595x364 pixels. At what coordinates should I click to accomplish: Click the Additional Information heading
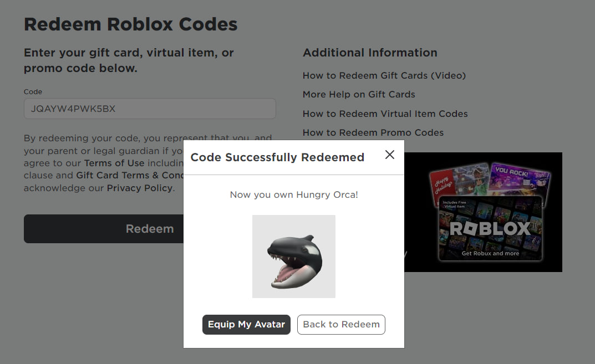coord(370,53)
